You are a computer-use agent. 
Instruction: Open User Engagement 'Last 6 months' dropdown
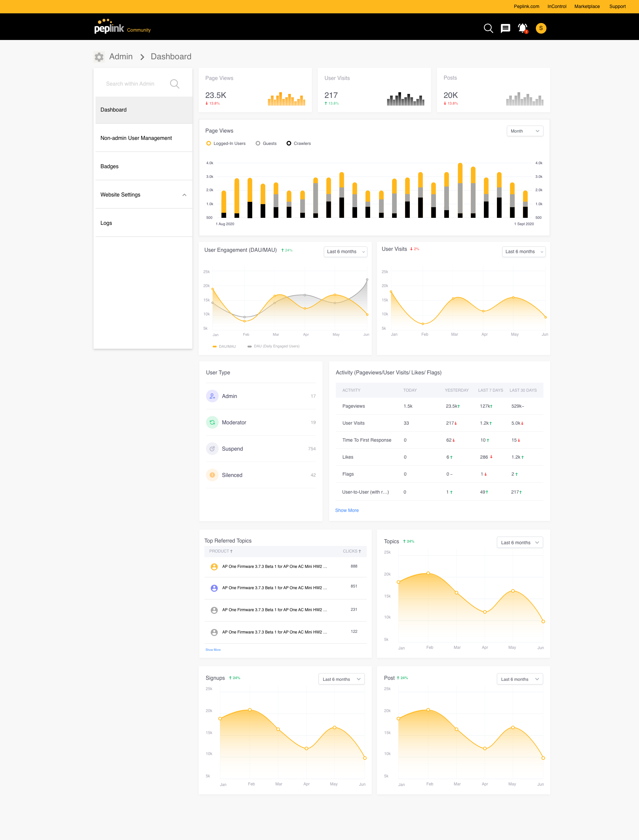pyautogui.click(x=345, y=251)
